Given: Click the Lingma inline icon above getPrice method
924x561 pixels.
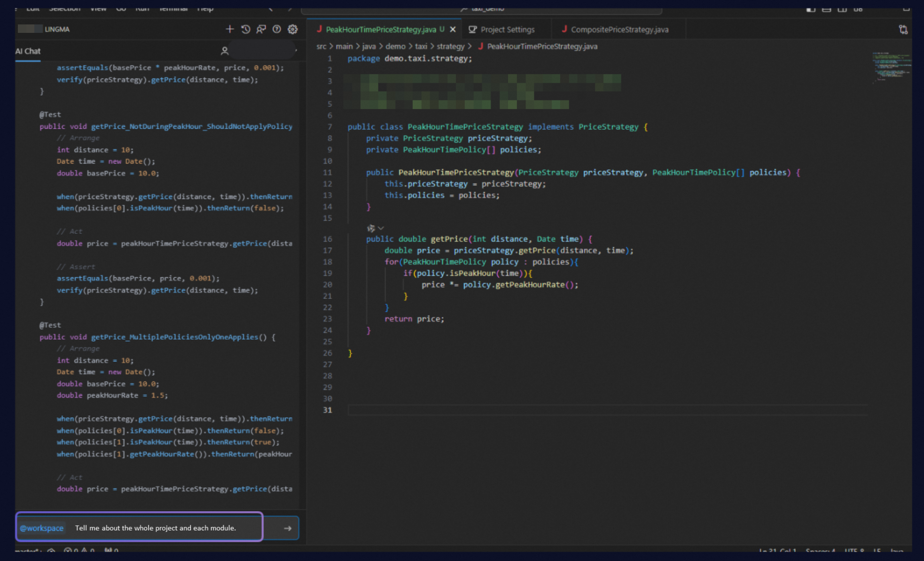Looking at the screenshot, I should [371, 228].
